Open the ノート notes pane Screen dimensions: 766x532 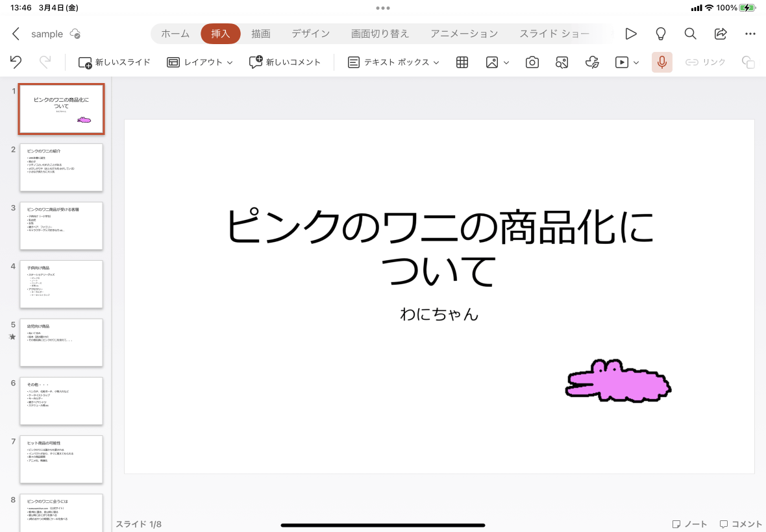(690, 524)
